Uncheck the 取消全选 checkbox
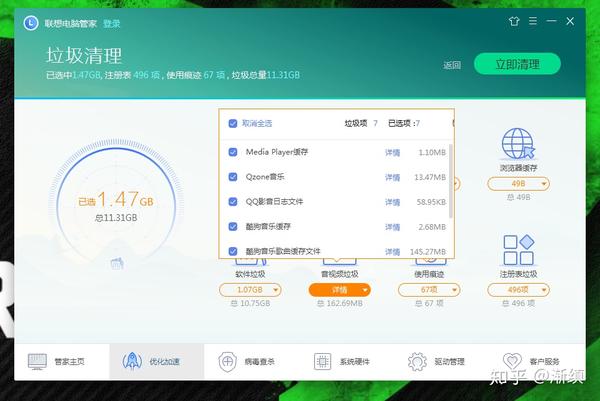The height and width of the screenshot is (401, 600). point(233,123)
